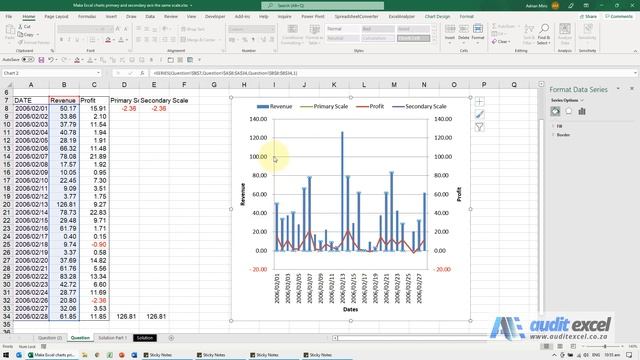Screen dimensions: 640x360
Task: Select the Profit legend entry in chart
Action: [x=370, y=106]
